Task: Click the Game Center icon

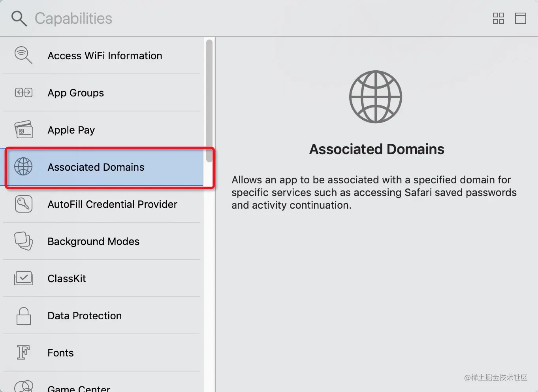Action: click(24, 386)
